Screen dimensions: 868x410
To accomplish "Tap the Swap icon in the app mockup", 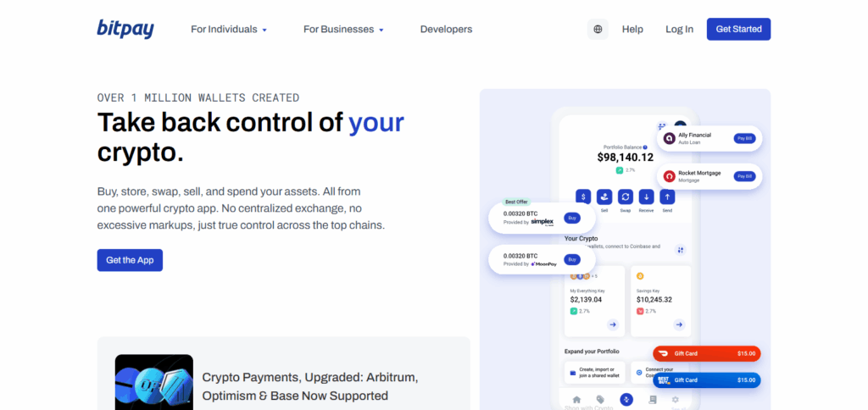I will coord(626,197).
